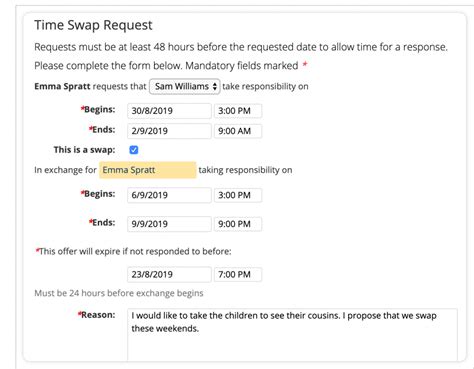The height and width of the screenshot is (369, 474).
Task: Click the offer expiry date field 23/8/2019
Action: click(x=169, y=274)
